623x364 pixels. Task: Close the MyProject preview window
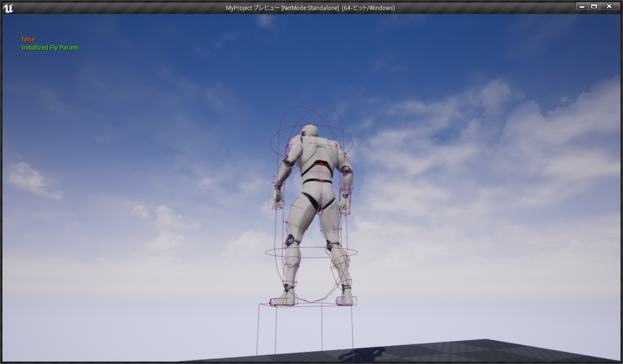coord(610,6)
